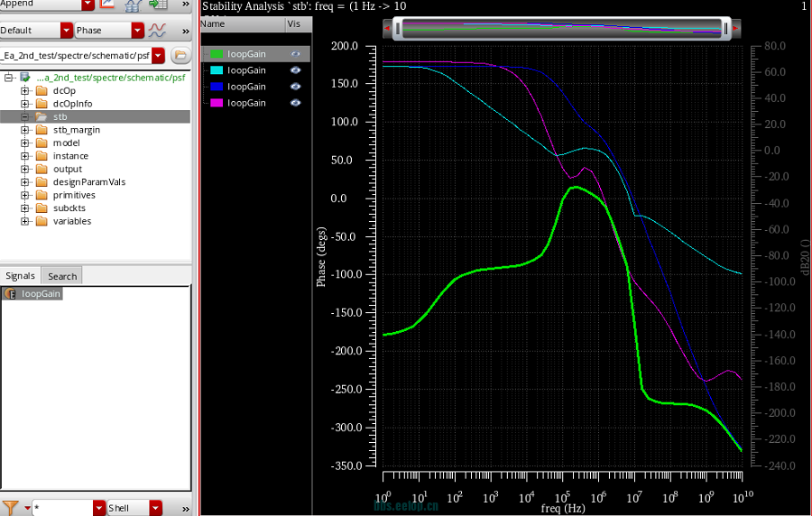812x516 pixels.
Task: Select the output tree item
Action: pyautogui.click(x=68, y=169)
